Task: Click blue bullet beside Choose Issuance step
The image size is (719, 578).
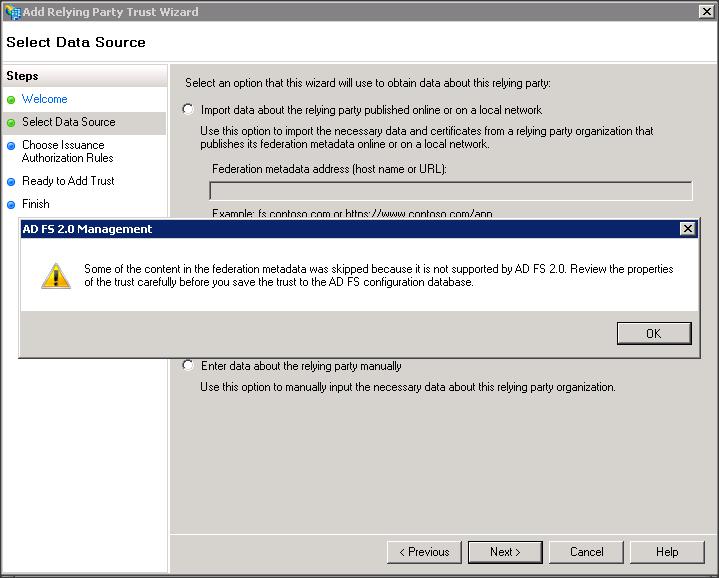Action: [x=11, y=146]
